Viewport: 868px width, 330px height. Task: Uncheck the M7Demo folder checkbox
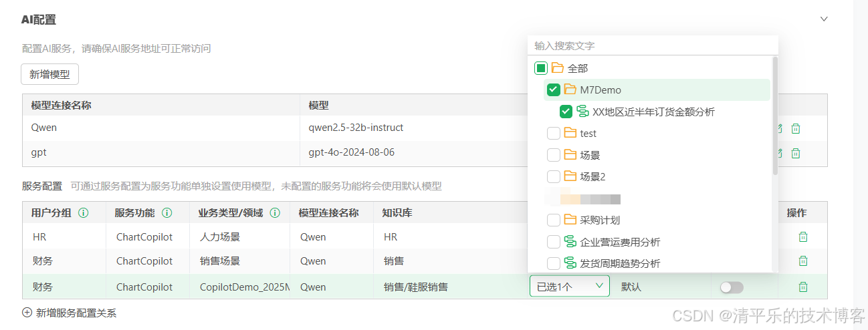click(x=554, y=90)
